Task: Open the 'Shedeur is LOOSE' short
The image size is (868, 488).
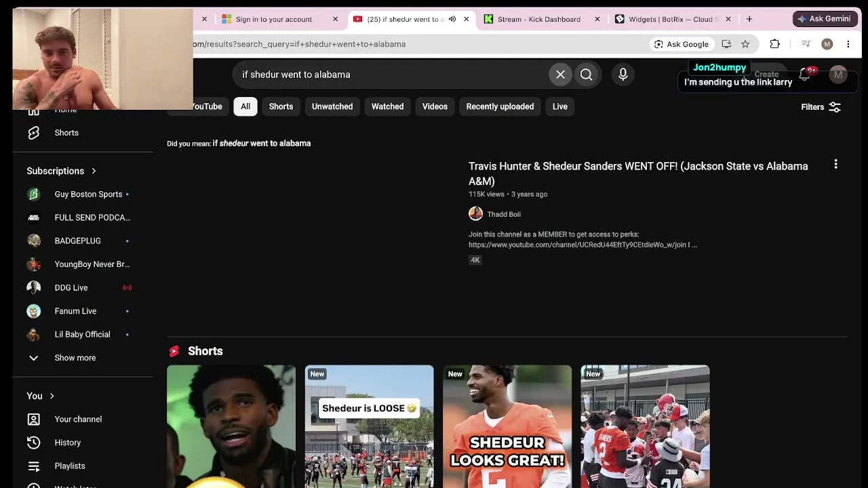Action: pos(369,426)
